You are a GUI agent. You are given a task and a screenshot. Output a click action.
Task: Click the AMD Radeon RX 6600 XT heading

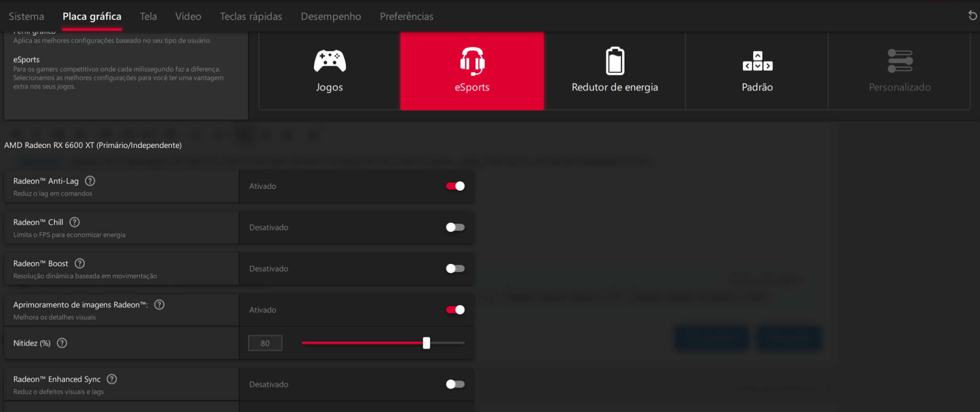coord(93,145)
